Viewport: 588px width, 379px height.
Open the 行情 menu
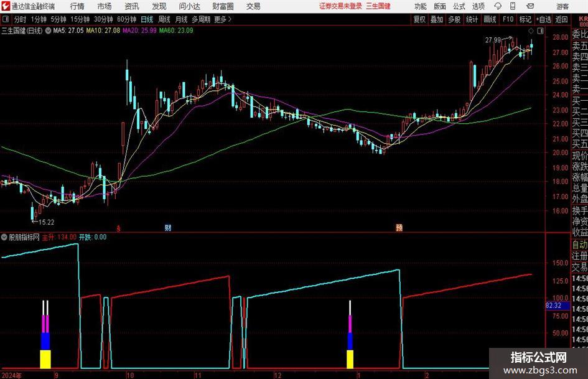click(x=77, y=6)
